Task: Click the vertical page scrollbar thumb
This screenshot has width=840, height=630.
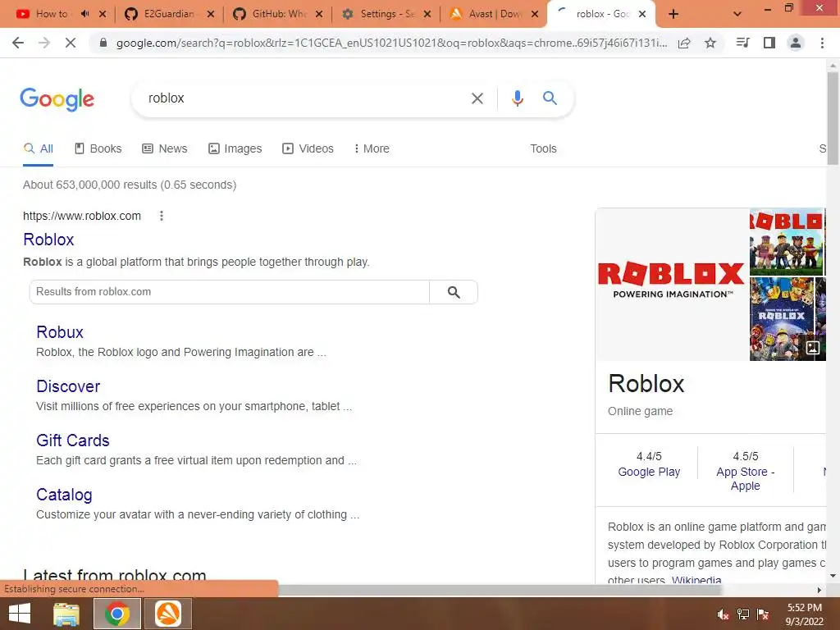Action: coord(833,119)
